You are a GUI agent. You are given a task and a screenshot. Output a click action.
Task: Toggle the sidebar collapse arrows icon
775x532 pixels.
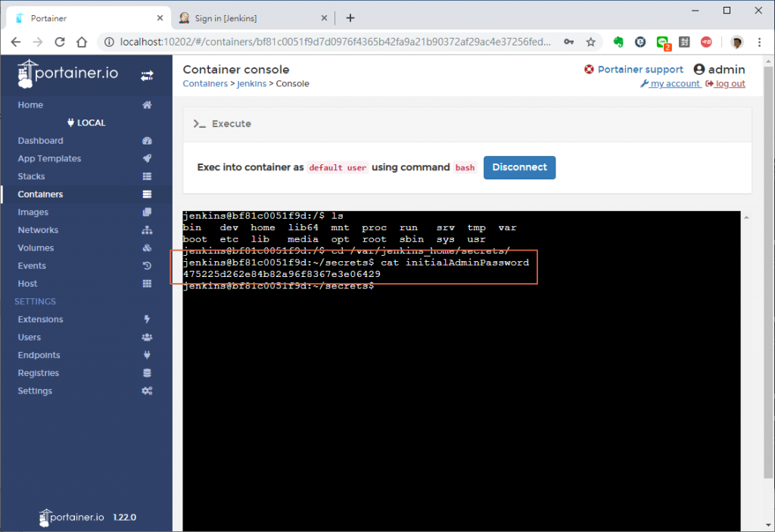tap(147, 76)
